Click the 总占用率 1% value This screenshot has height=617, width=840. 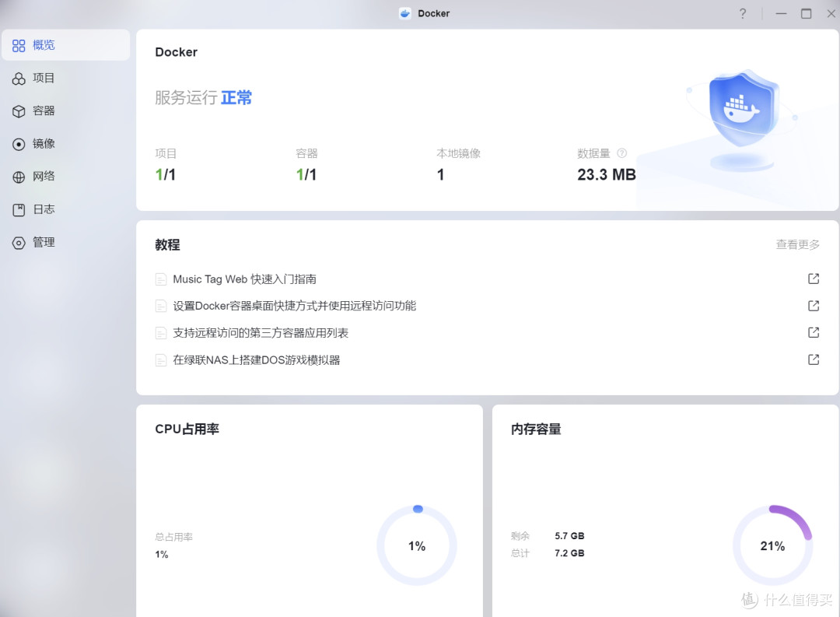point(162,554)
